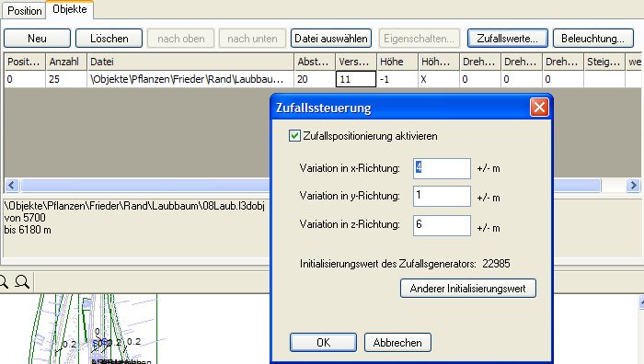Click the Löschen button

pos(109,39)
